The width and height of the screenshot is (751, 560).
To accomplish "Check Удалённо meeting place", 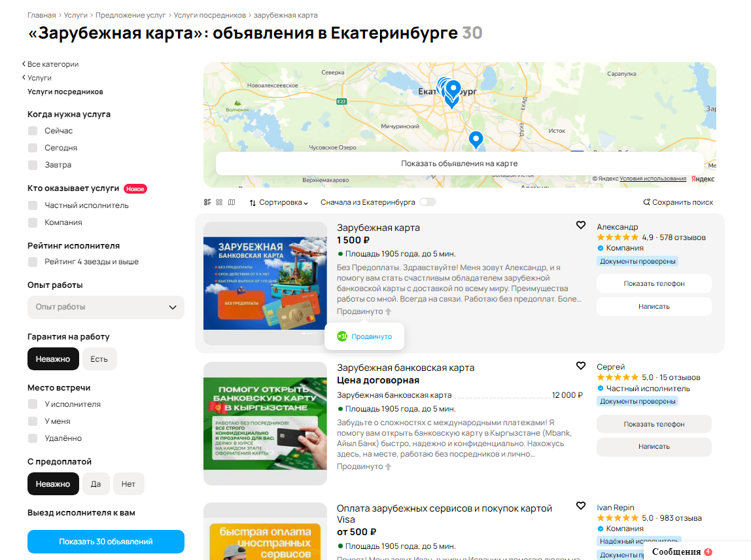I will point(33,438).
